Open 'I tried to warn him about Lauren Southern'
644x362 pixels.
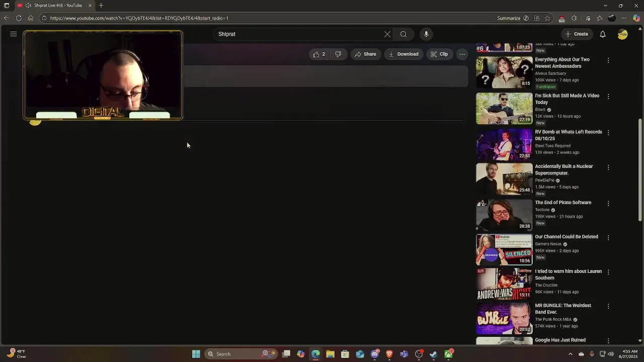click(568, 275)
